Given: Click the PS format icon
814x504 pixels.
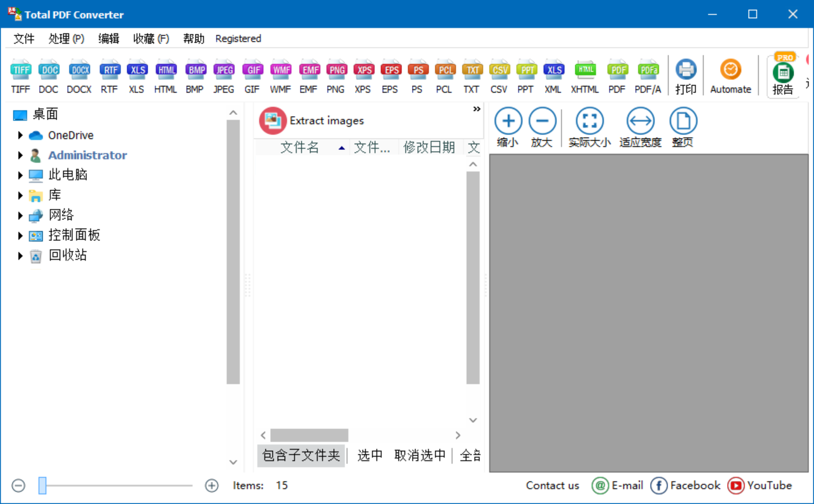Looking at the screenshot, I should pos(417,76).
